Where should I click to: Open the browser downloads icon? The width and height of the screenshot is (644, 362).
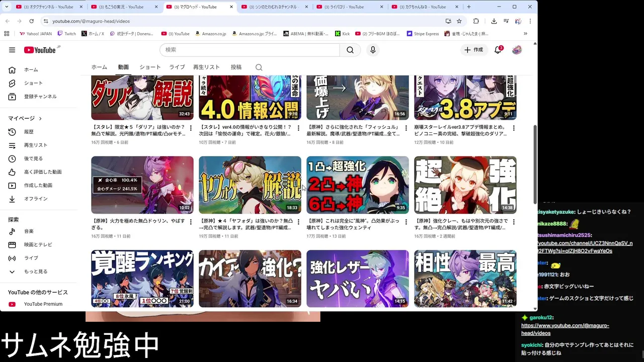tap(494, 21)
